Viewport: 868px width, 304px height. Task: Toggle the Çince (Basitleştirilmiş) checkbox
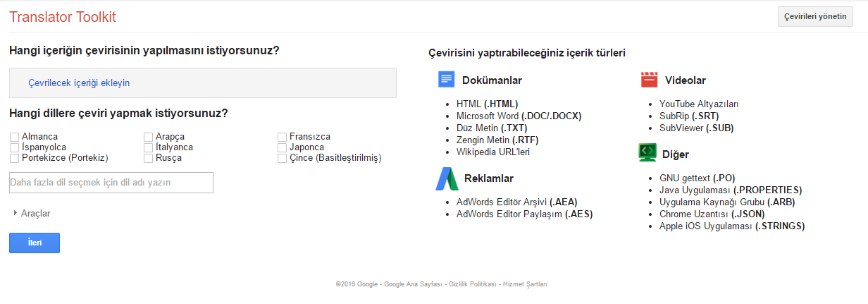283,158
